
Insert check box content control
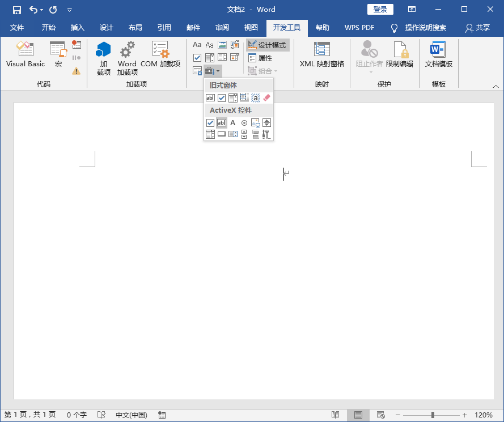point(197,58)
